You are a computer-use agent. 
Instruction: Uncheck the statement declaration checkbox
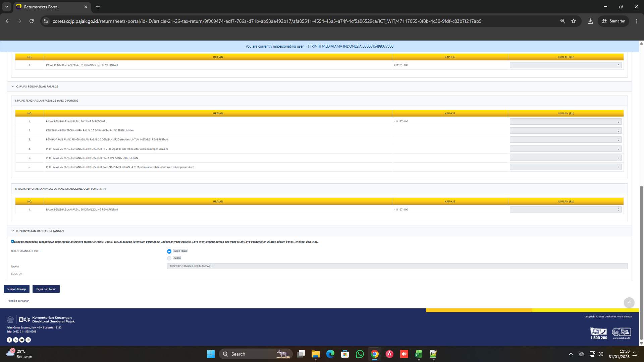[12, 241]
